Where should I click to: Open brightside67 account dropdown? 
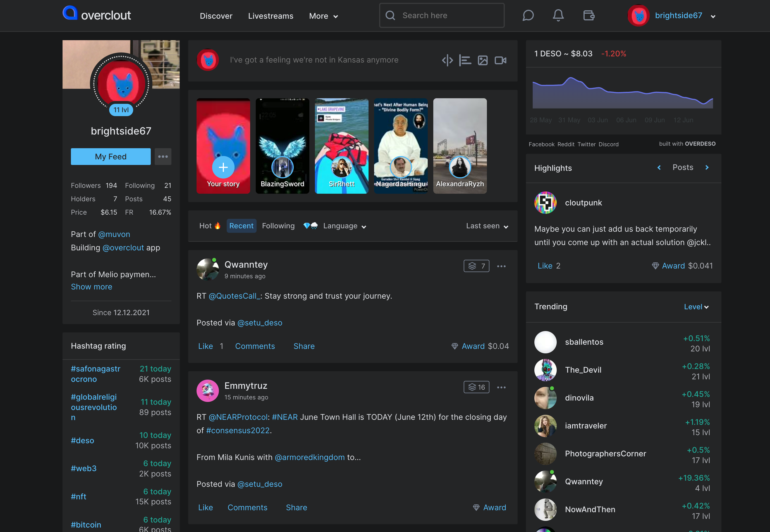[x=713, y=16]
